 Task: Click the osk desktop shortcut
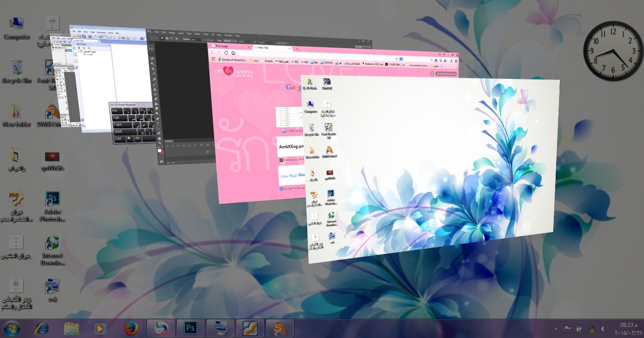(52, 290)
